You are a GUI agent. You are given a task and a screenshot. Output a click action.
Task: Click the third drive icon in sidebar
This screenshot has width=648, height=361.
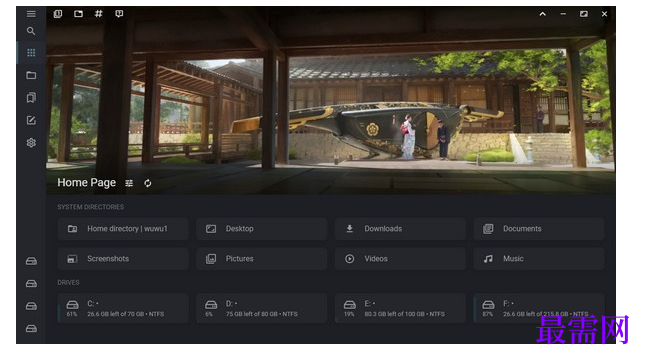click(31, 306)
